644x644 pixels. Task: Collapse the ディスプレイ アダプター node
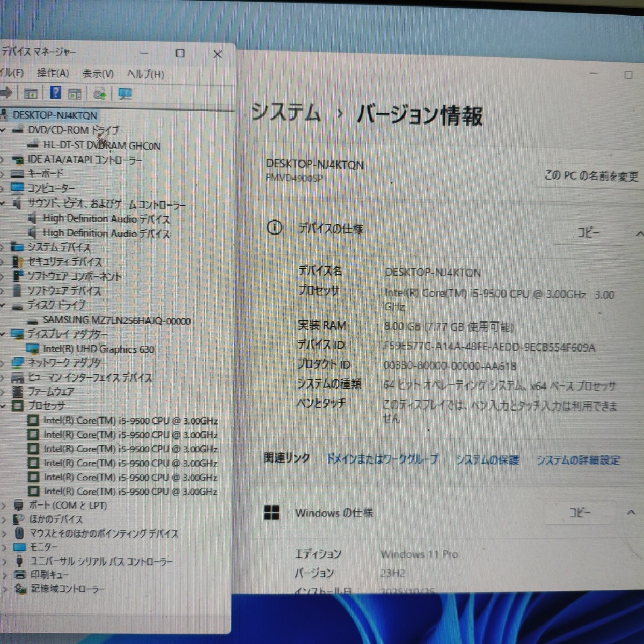3,334
